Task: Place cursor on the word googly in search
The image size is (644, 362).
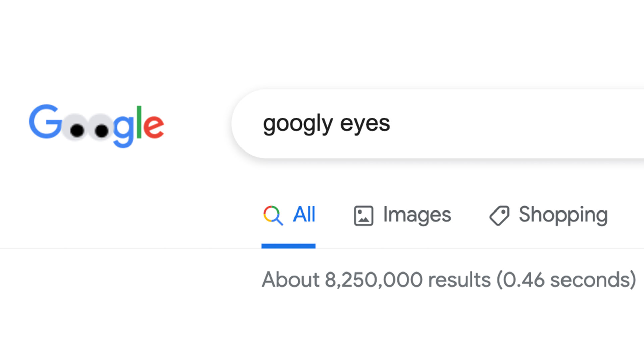Action: click(298, 124)
